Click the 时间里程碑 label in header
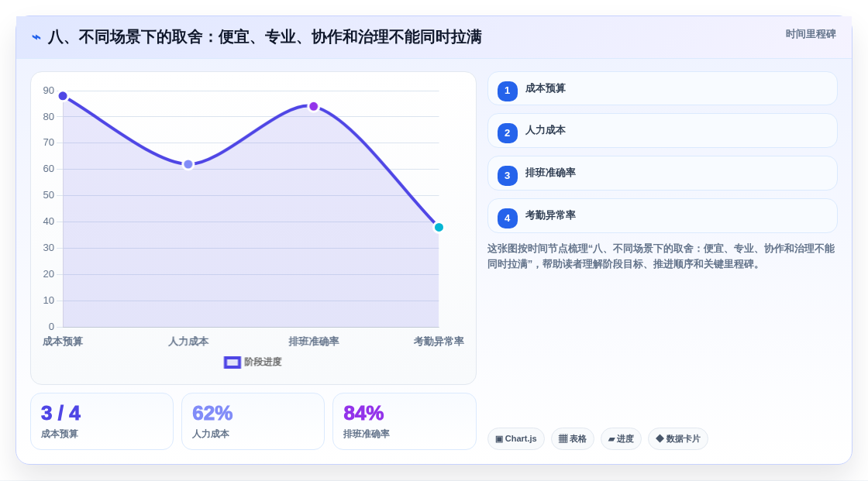This screenshot has width=868, height=481. [x=811, y=34]
